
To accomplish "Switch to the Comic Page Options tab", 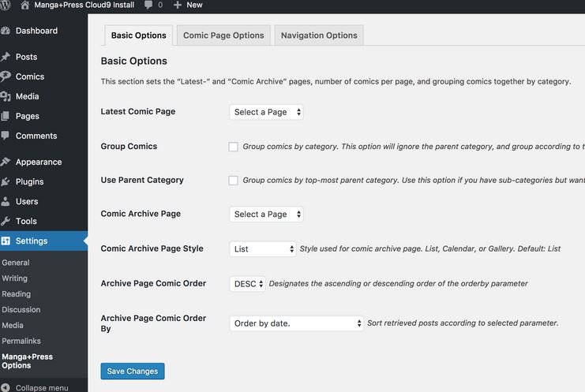I will (x=223, y=35).
